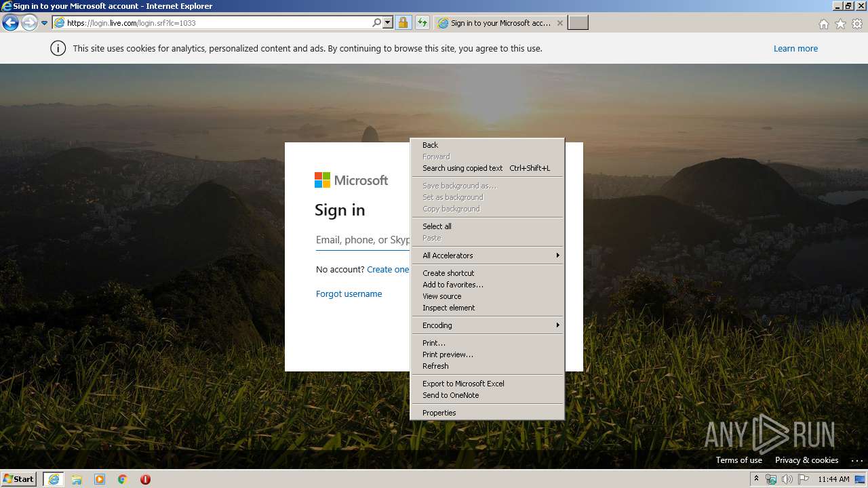
Task: Click the security lock icon
Action: 403,23
